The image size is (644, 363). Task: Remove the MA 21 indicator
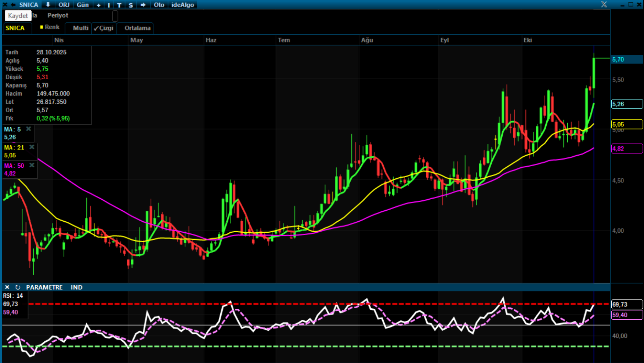[32, 147]
